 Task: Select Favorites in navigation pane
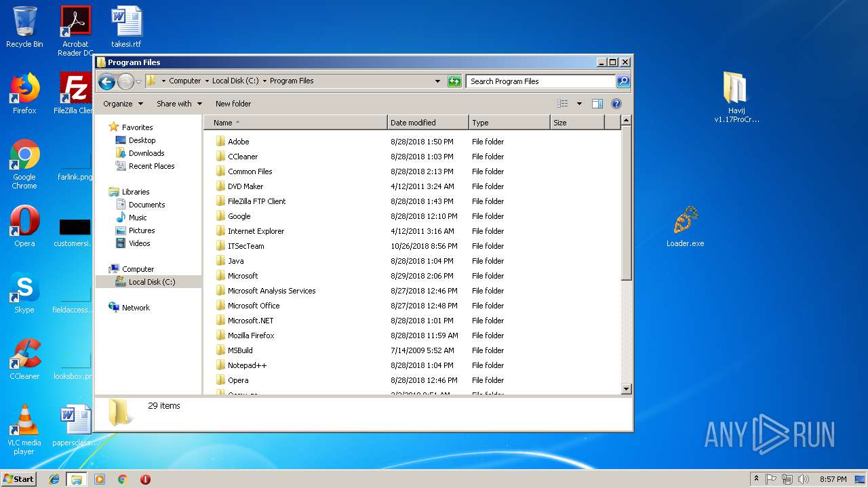[x=137, y=127]
